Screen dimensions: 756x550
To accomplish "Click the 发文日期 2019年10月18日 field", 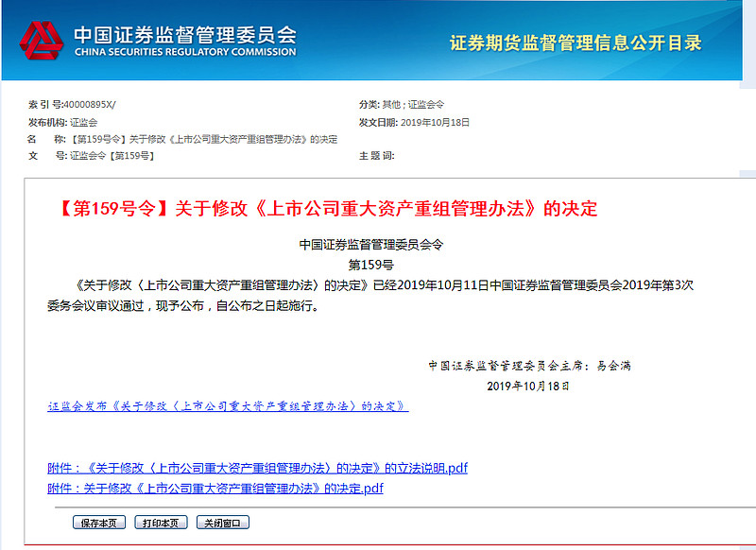I will pos(414,123).
